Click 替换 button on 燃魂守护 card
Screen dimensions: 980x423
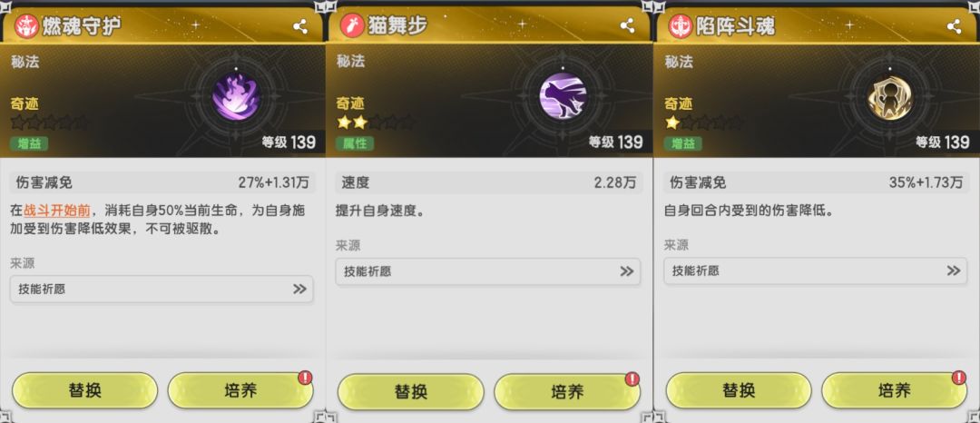(x=85, y=391)
